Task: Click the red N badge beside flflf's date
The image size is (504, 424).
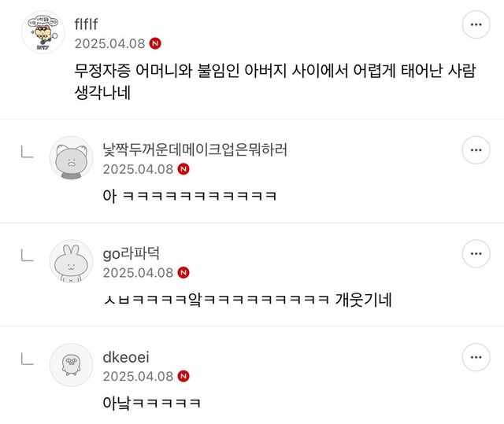Action: coord(156,44)
